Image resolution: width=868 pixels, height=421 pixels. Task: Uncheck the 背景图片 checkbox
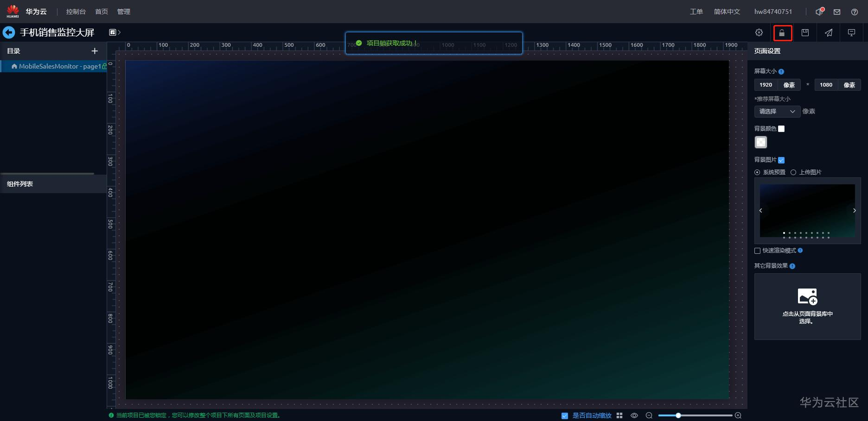[x=781, y=160]
